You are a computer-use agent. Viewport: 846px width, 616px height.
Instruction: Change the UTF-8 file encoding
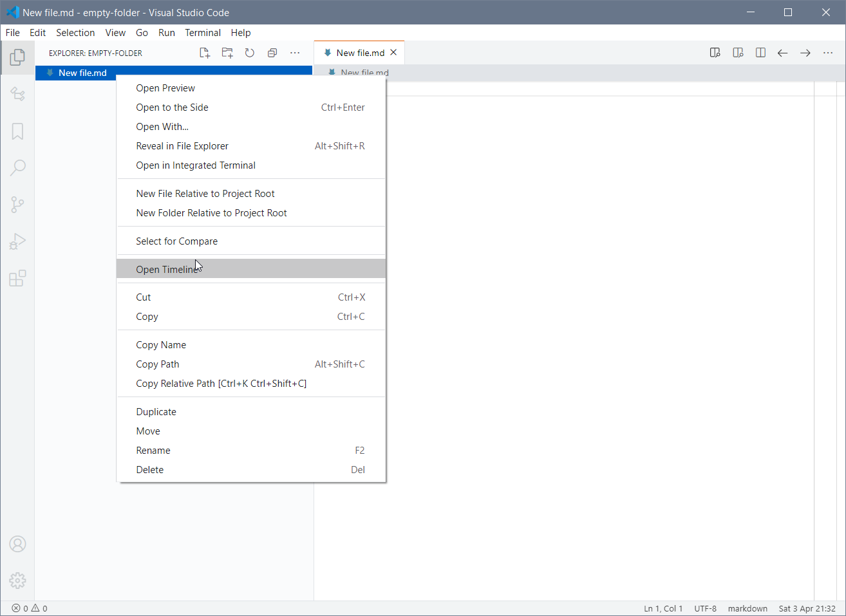point(706,608)
